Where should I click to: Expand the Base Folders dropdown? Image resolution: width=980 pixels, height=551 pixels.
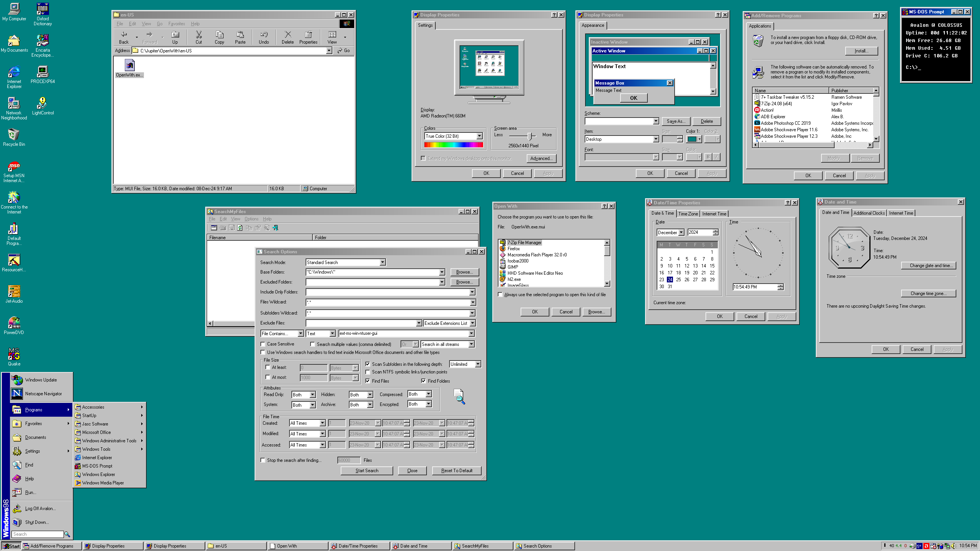pos(442,272)
